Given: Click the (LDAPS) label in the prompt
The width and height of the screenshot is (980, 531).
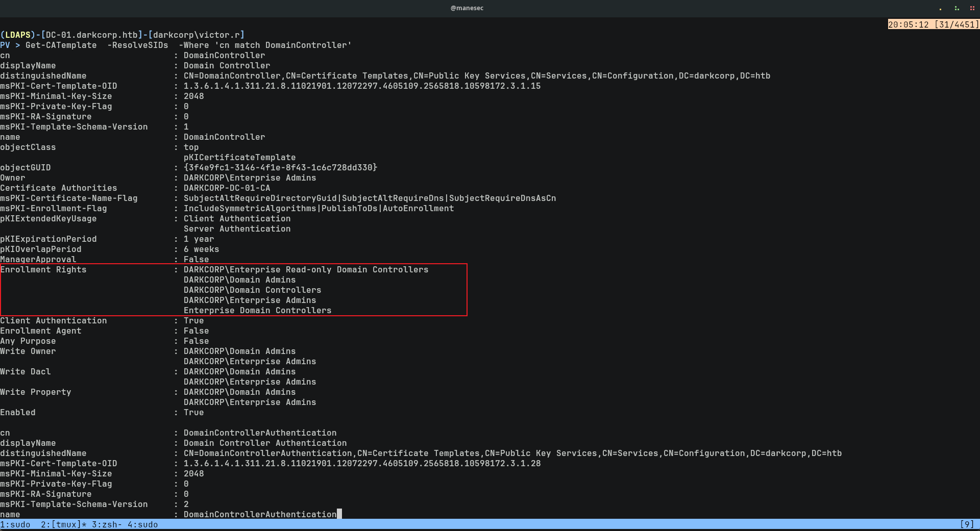Looking at the screenshot, I should pos(17,35).
